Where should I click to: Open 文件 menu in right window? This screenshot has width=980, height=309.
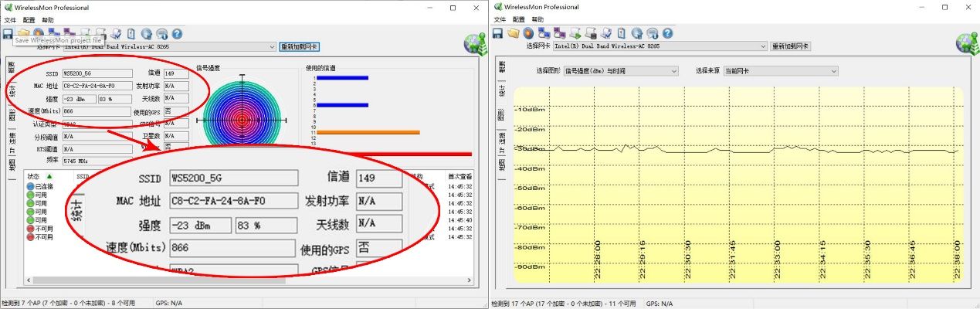coord(500,19)
